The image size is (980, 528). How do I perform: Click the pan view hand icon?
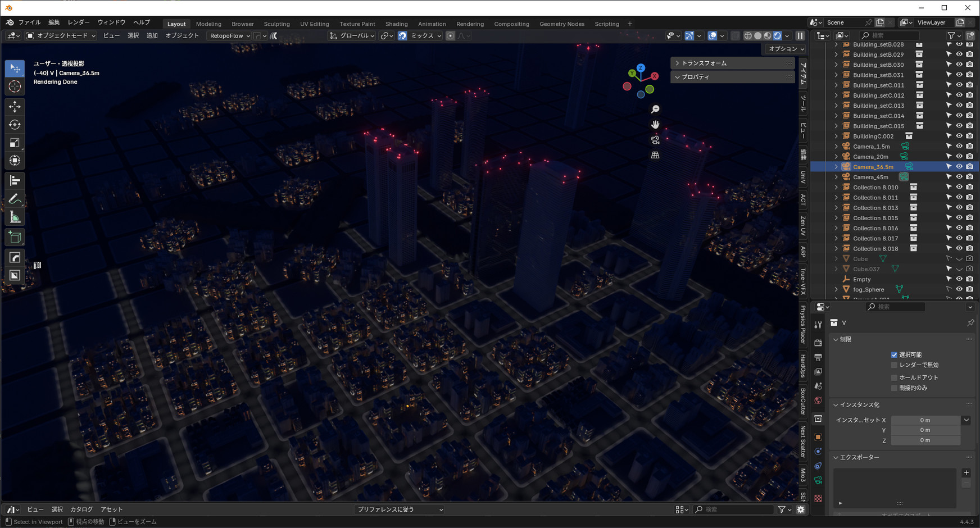pos(655,124)
